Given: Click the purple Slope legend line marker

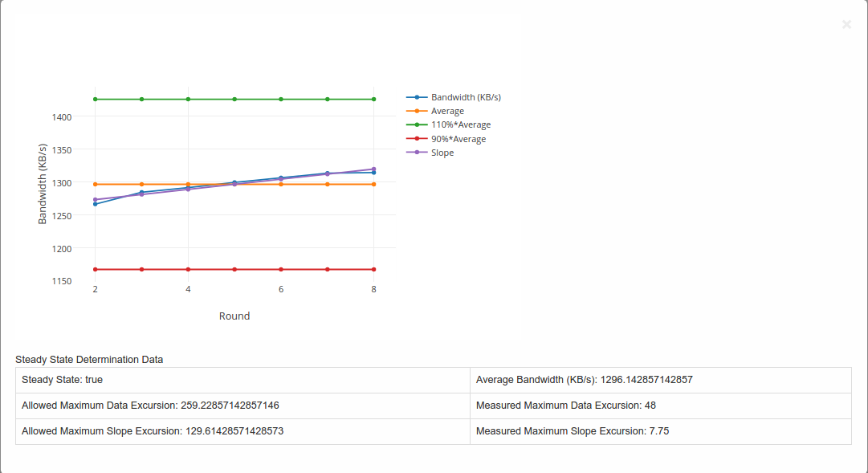Looking at the screenshot, I should (x=417, y=153).
